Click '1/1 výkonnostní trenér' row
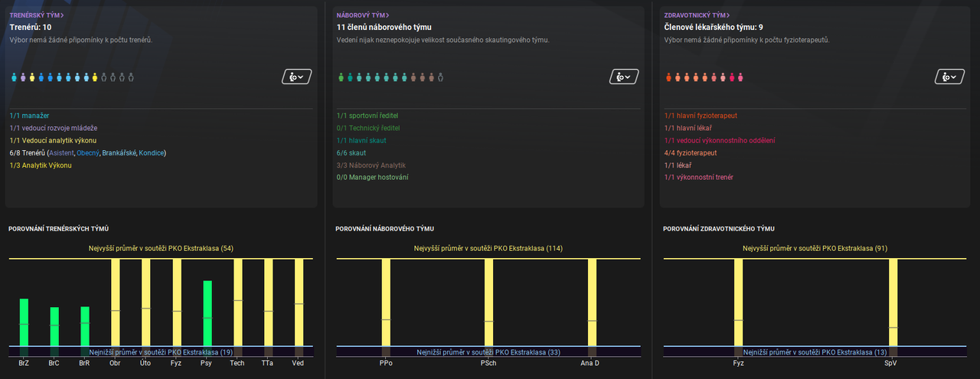980x379 pixels. [x=699, y=178]
